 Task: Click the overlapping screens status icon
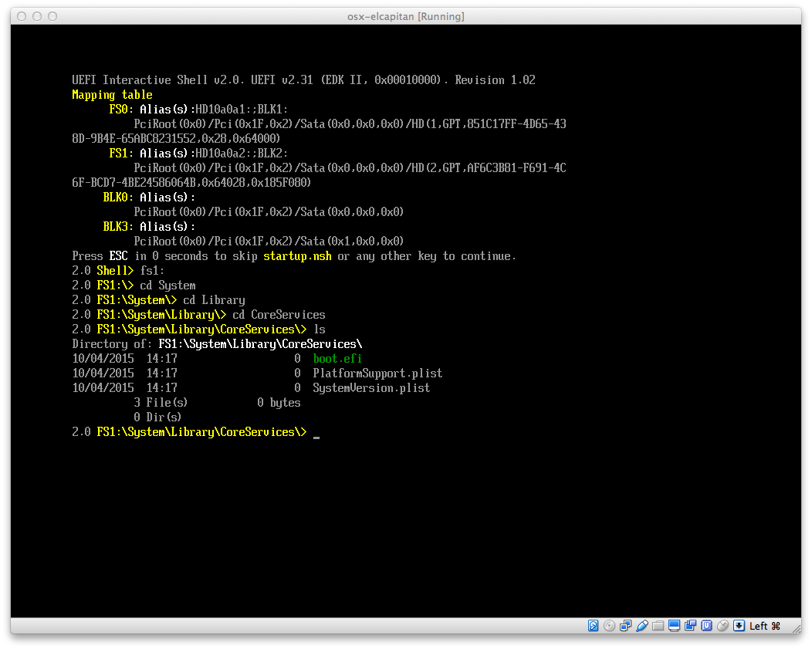click(690, 626)
